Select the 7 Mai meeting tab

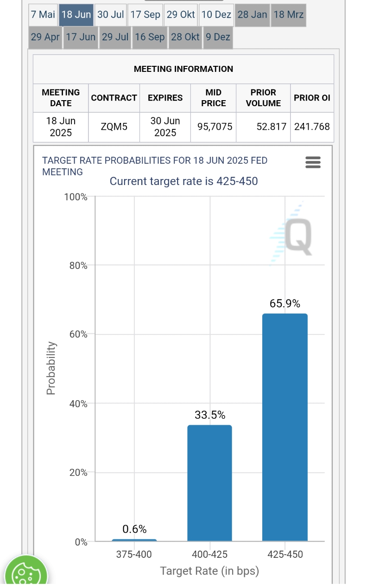43,15
